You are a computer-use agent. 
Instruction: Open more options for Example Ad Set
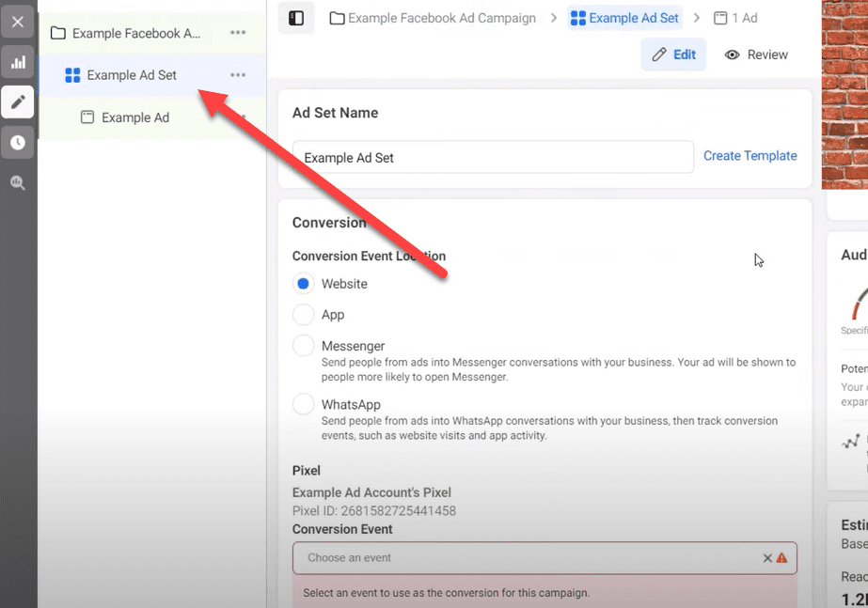(238, 74)
